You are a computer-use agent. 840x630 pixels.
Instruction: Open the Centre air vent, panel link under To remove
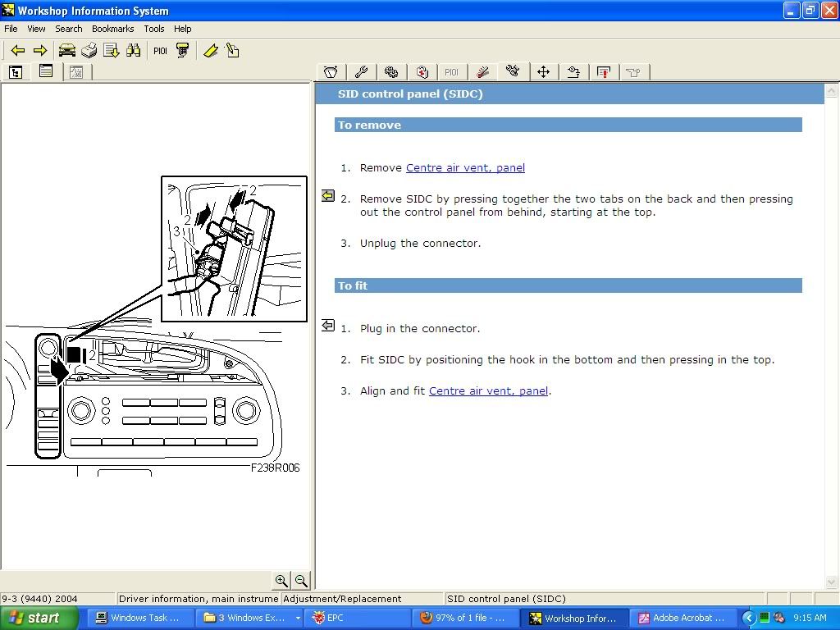(x=465, y=167)
